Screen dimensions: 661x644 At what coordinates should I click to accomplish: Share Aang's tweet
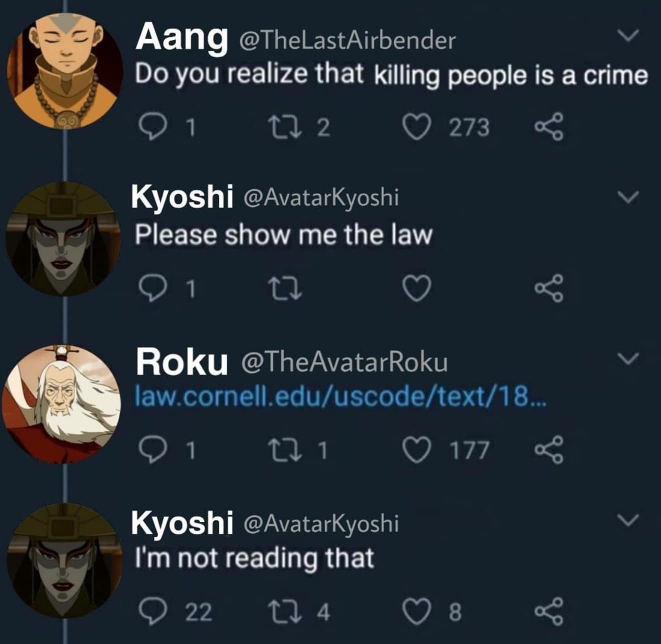[549, 127]
